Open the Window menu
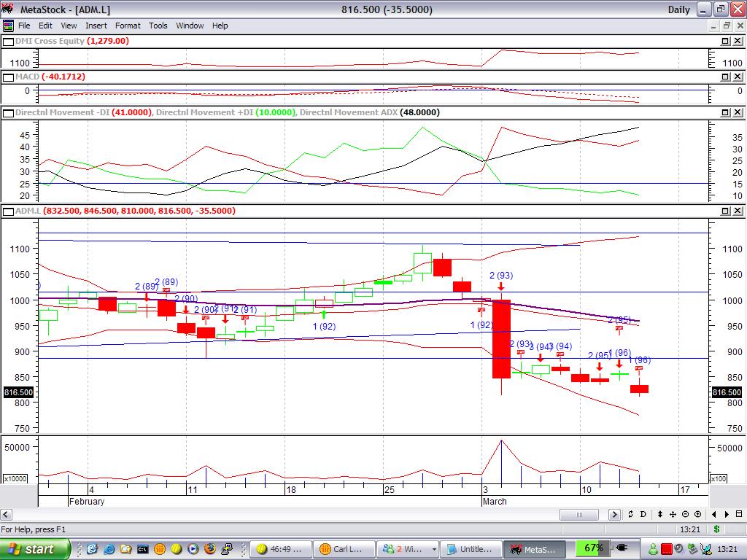The width and height of the screenshot is (747, 560). click(190, 26)
